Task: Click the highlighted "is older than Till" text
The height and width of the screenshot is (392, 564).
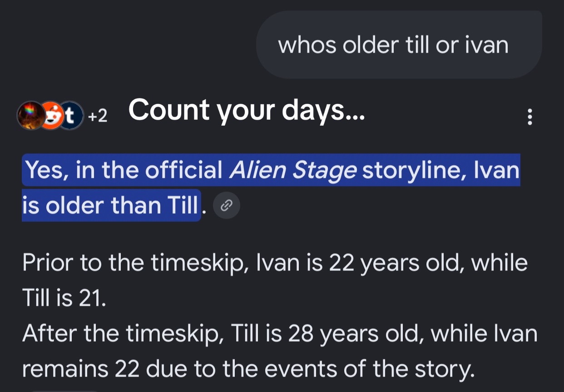Action: tap(110, 206)
